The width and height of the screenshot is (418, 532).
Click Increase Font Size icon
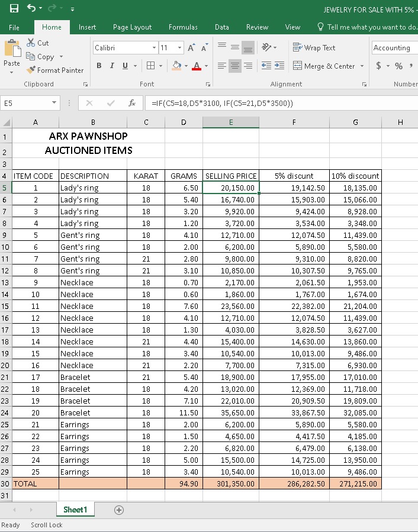191,47
